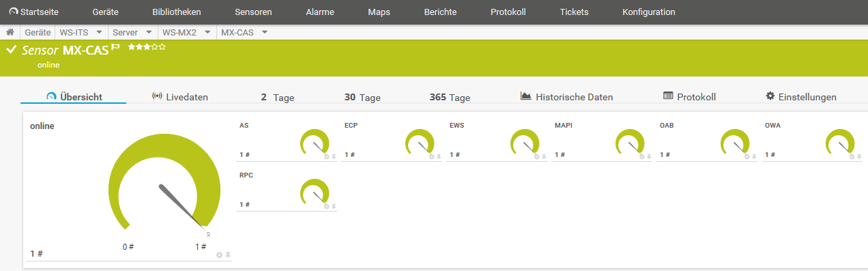This screenshot has width=868, height=271.
Task: Pin the OAB channel as primary
Action: (754, 157)
